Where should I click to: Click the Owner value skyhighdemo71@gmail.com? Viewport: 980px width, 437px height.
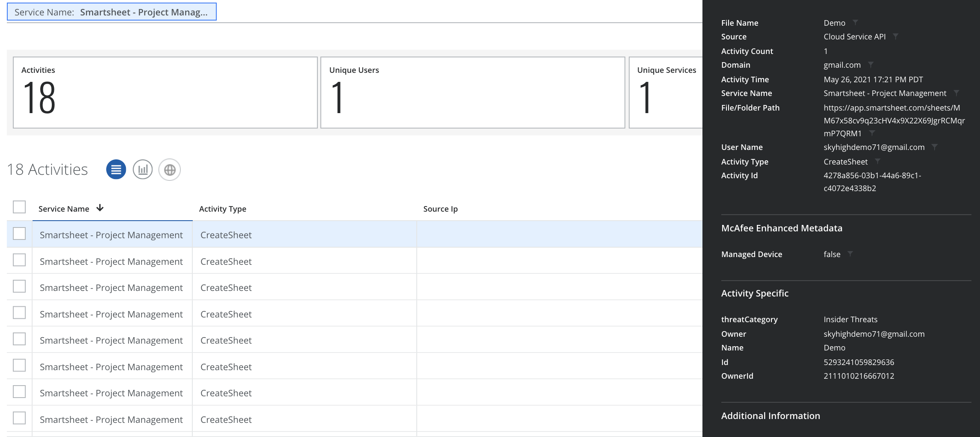pyautogui.click(x=874, y=334)
